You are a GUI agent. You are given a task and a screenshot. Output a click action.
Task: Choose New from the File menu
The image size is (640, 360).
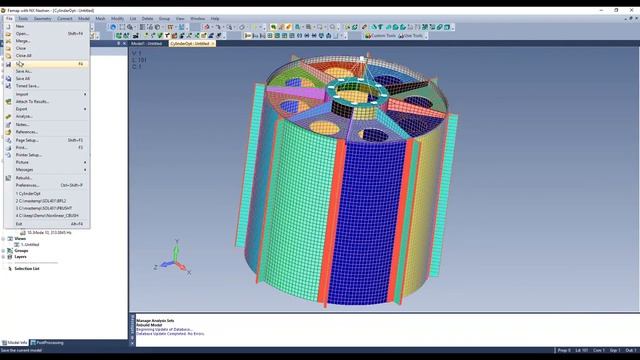[x=47, y=26]
